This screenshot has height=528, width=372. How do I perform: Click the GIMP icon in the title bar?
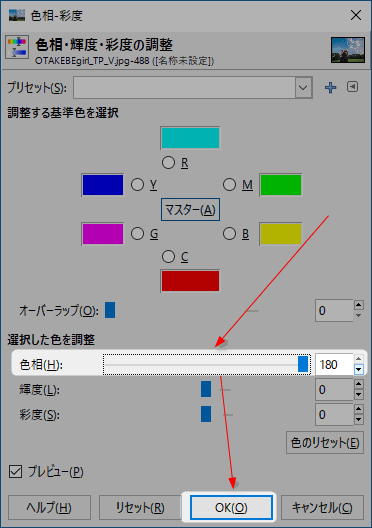coord(17,15)
